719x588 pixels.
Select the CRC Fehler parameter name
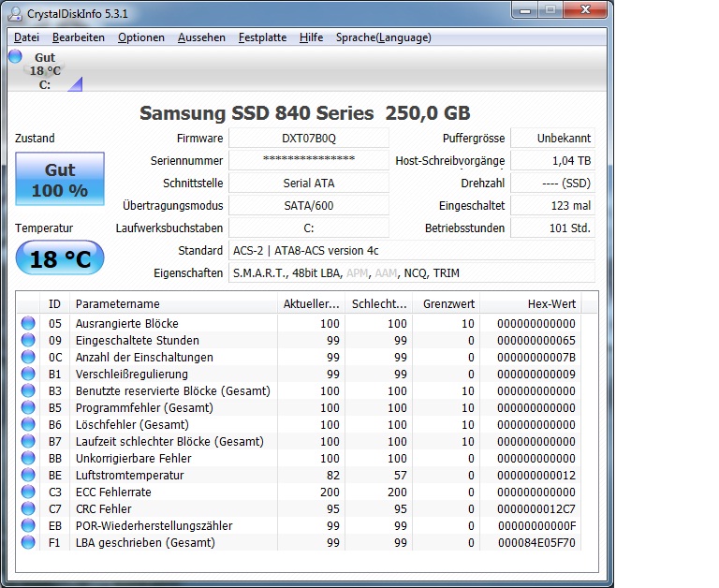[x=104, y=509]
